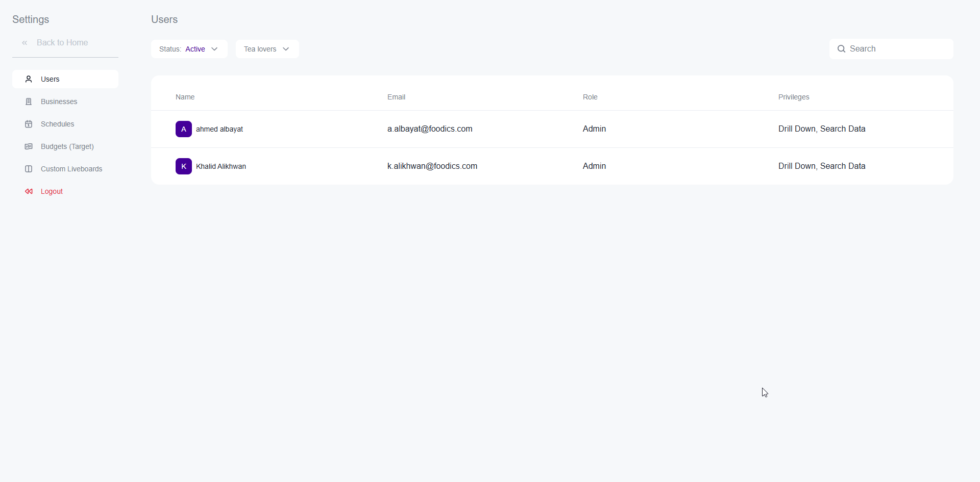Open the Status Active filter dropdown

pos(189,49)
